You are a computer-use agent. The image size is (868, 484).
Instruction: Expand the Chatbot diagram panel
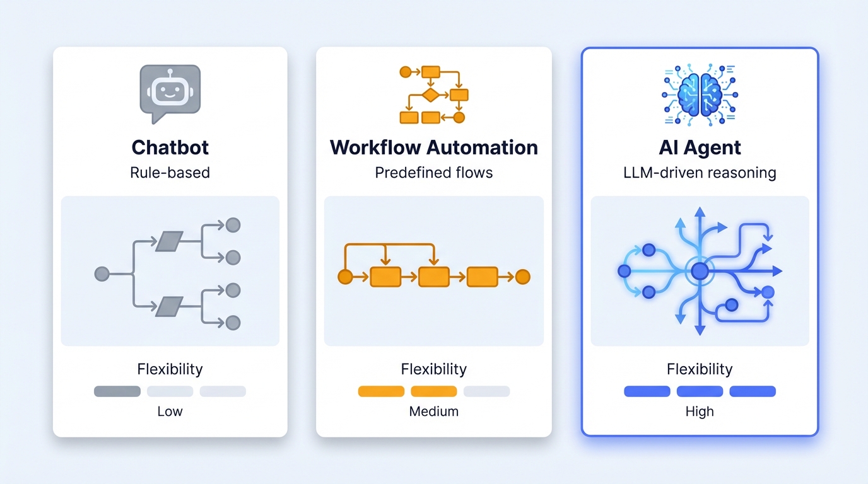[x=170, y=271]
